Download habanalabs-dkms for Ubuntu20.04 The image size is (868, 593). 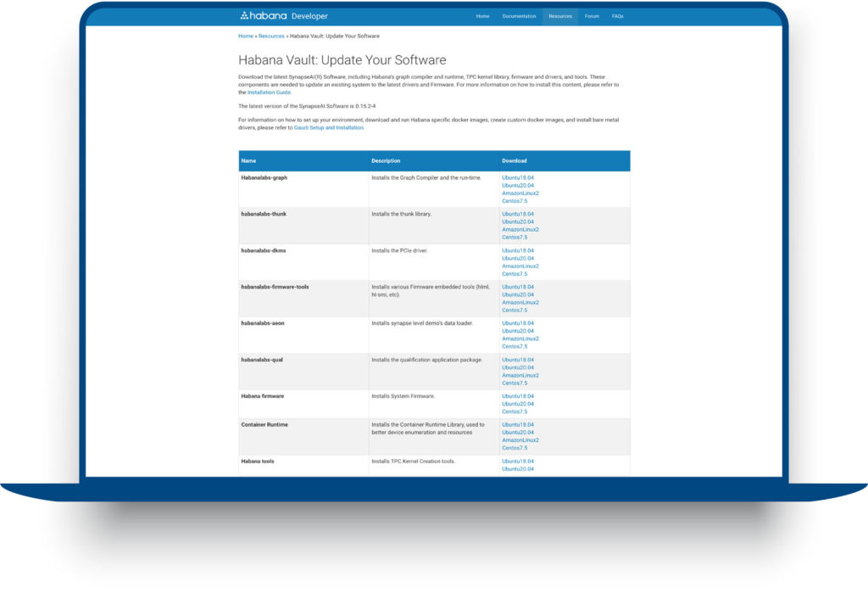(518, 258)
